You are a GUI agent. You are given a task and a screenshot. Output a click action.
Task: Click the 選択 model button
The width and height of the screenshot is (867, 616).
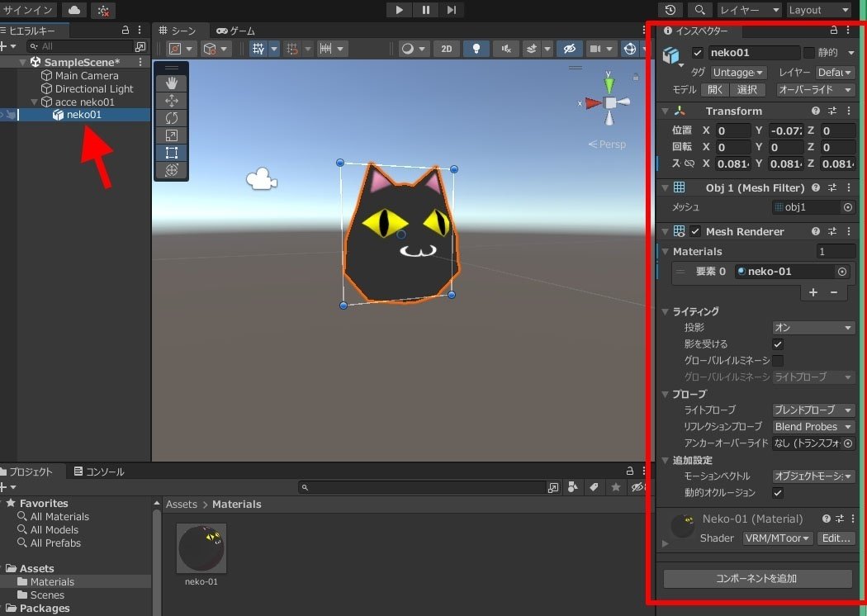[x=747, y=89]
